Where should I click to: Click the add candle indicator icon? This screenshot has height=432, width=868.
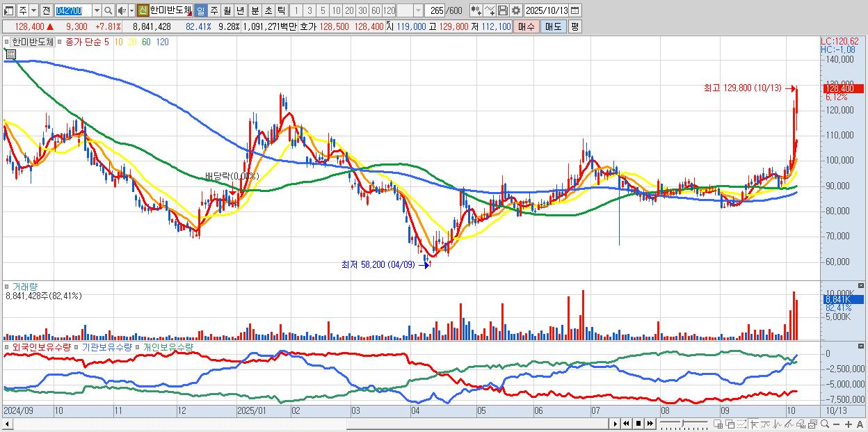point(476,10)
